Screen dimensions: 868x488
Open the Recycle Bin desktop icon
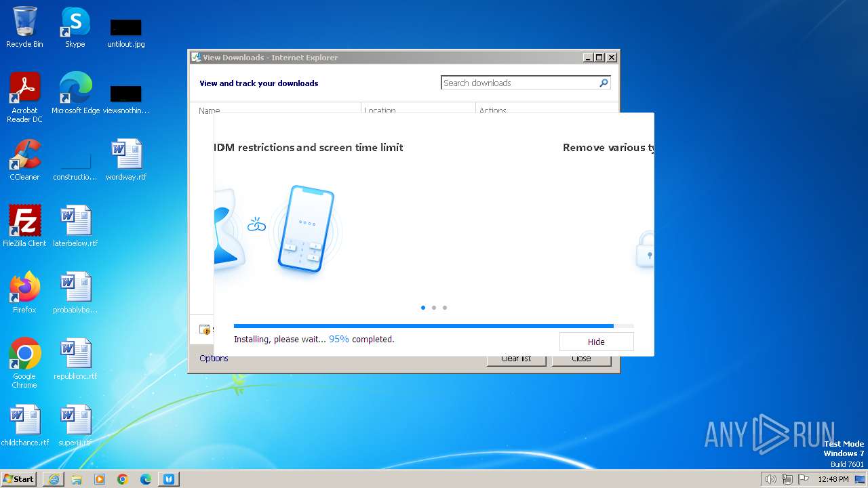tap(24, 27)
